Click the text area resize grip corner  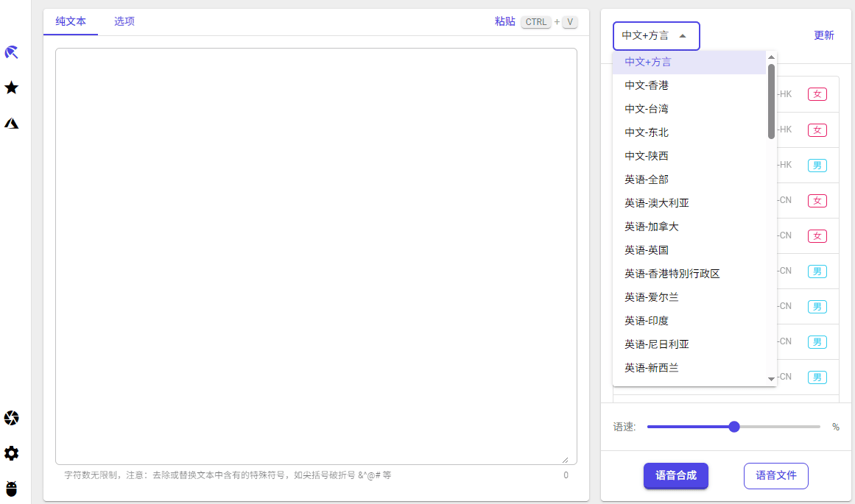(565, 460)
